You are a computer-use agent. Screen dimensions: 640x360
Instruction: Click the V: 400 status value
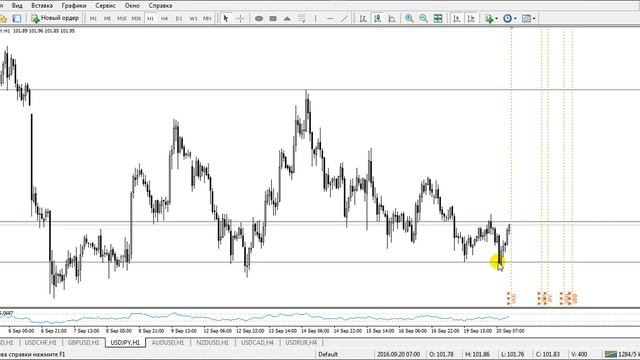579,354
